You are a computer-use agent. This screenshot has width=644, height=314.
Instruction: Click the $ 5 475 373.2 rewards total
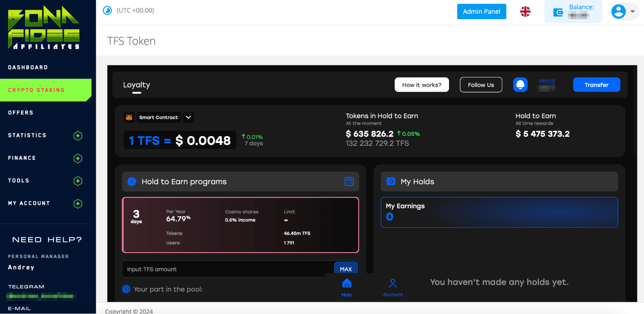click(x=543, y=134)
